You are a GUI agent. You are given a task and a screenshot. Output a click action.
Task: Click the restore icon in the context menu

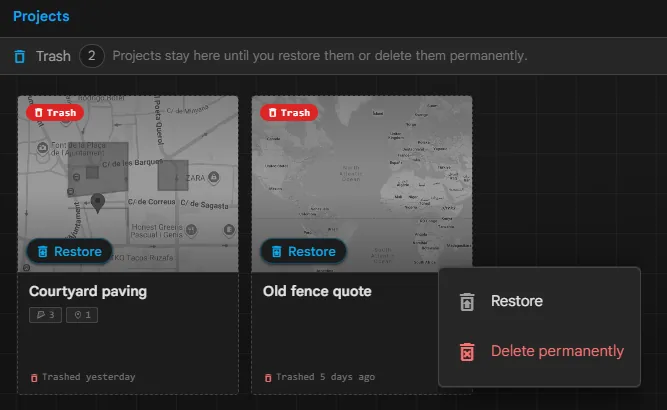coord(467,302)
